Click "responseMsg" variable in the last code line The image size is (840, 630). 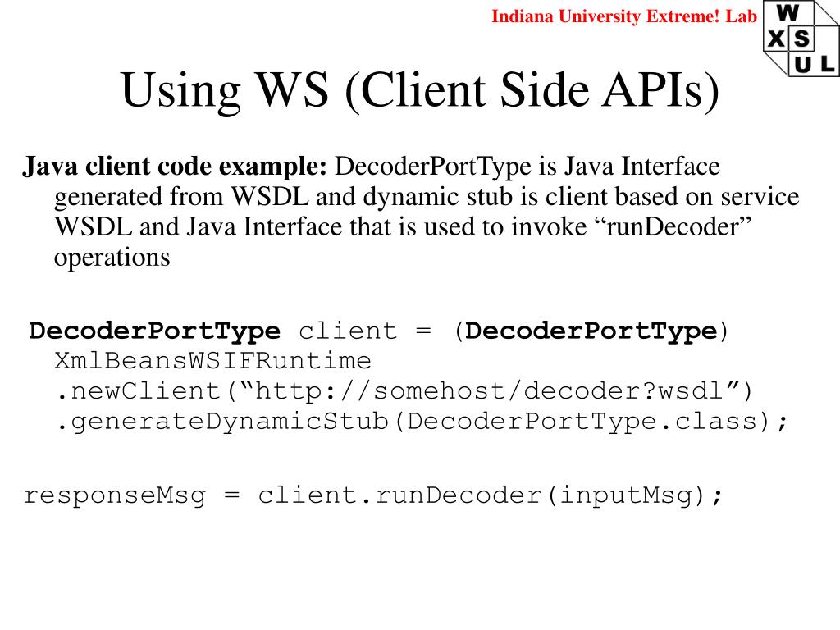[x=114, y=496]
